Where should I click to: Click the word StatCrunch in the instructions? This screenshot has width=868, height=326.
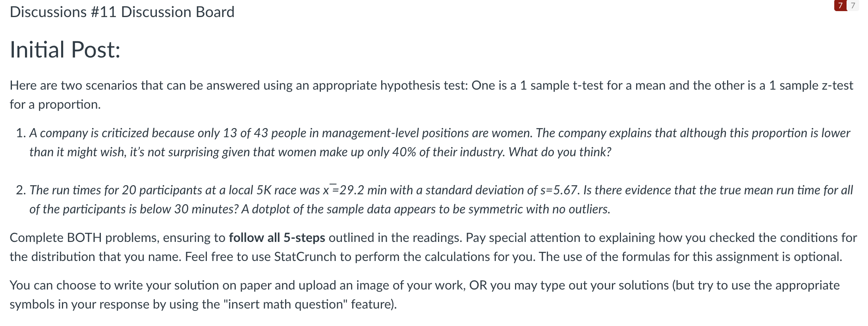tap(305, 257)
